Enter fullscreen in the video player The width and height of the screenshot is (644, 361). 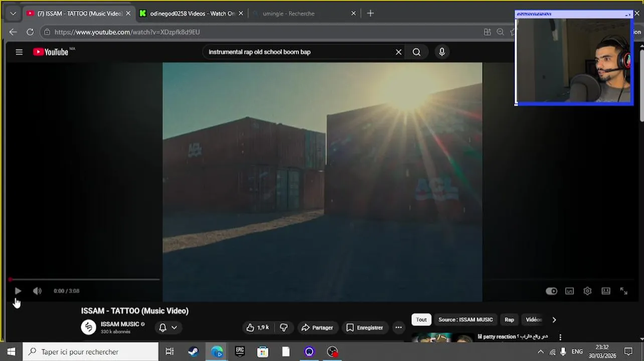click(x=624, y=291)
